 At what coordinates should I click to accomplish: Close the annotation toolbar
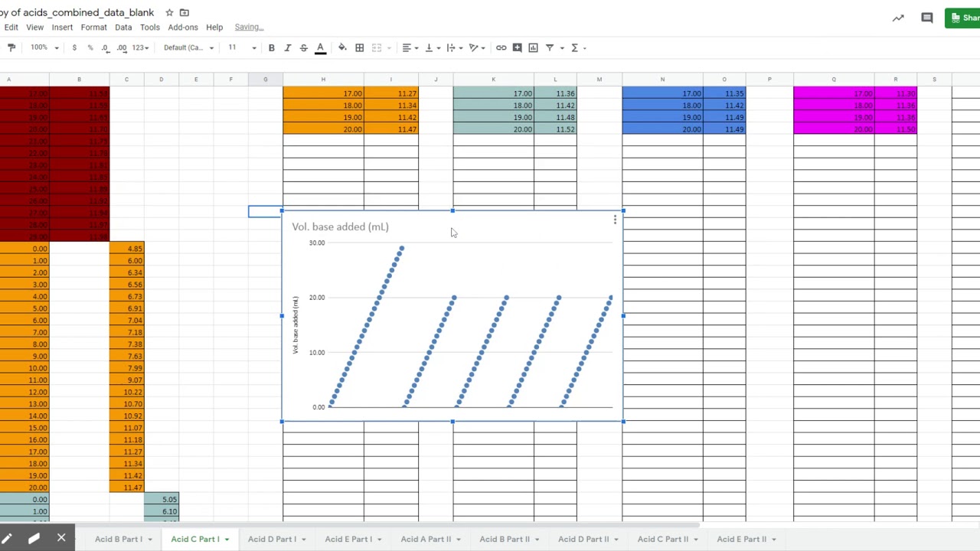coord(61,538)
